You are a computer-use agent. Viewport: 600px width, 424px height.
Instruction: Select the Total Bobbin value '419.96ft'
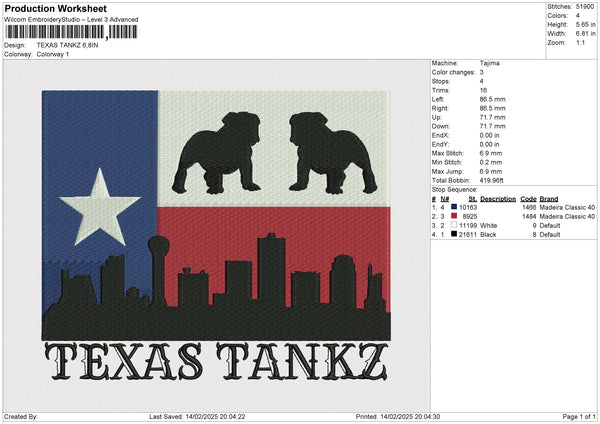click(x=491, y=180)
